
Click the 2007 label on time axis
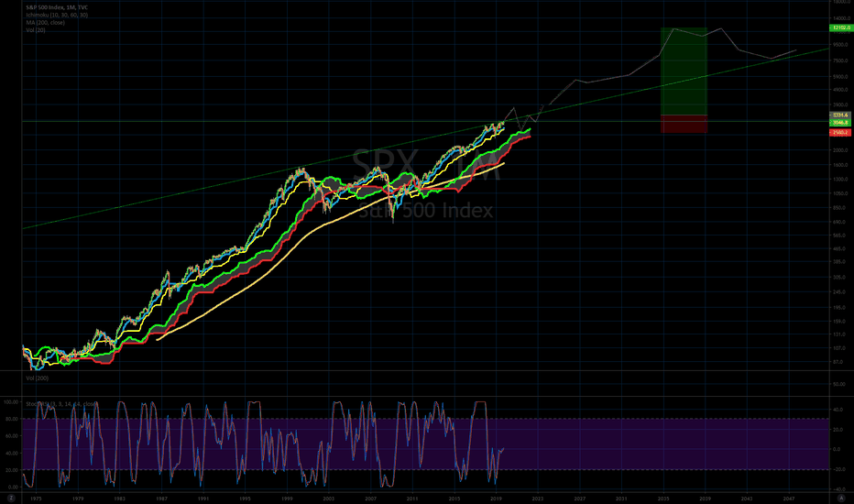point(370,499)
